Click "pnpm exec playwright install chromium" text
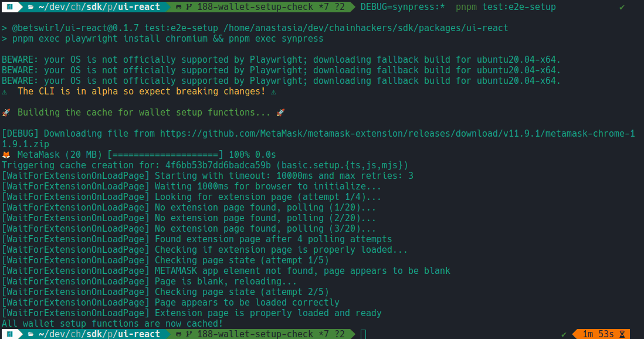The image size is (644, 339). tap(110, 39)
